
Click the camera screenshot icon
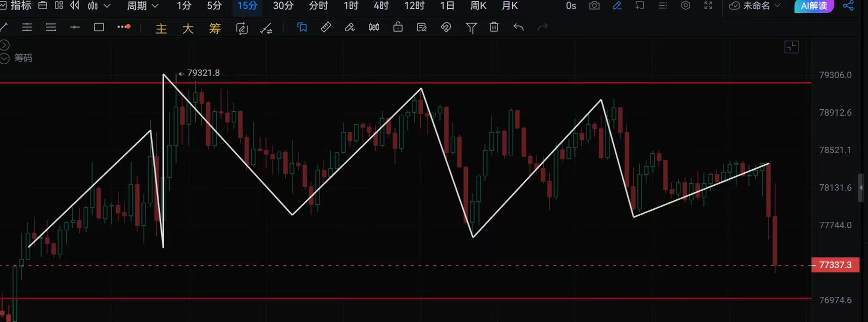pyautogui.click(x=594, y=6)
